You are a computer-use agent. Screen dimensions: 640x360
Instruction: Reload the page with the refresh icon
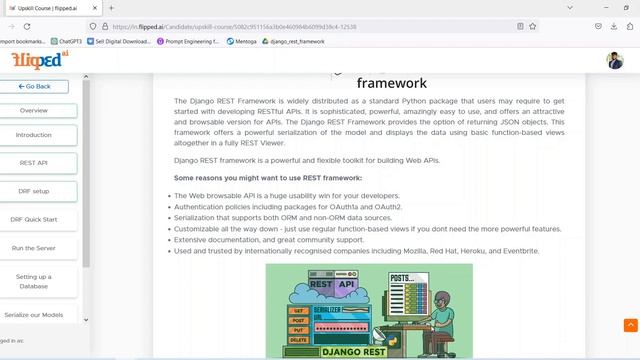[27, 27]
